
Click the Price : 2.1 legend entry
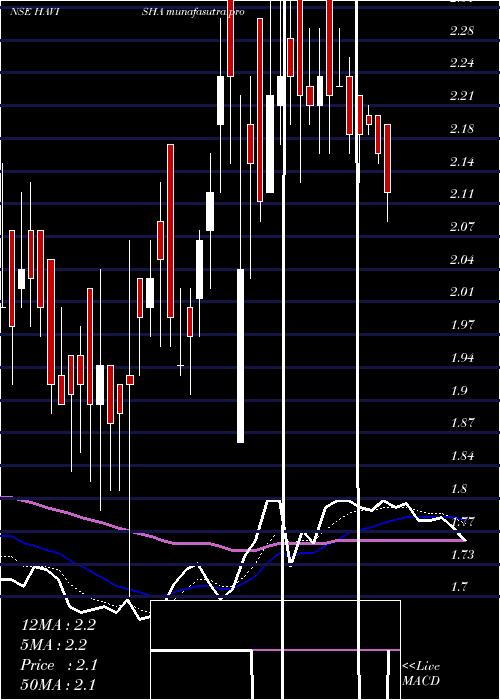pyautogui.click(x=59, y=665)
